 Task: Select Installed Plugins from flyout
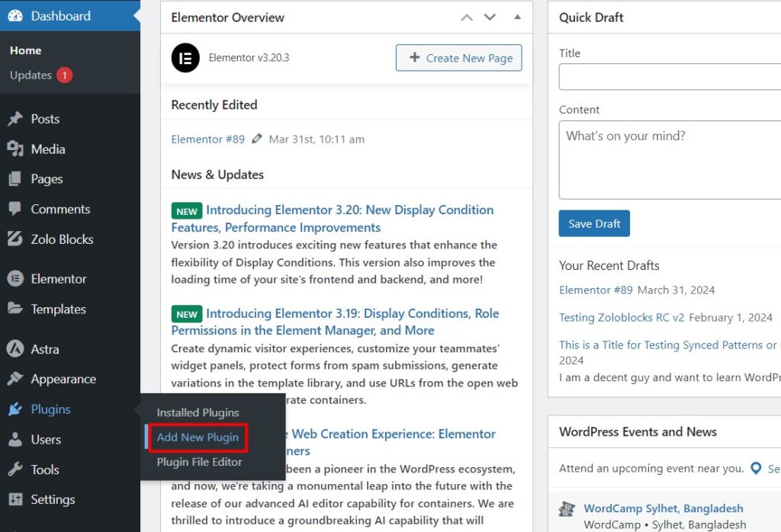point(198,412)
